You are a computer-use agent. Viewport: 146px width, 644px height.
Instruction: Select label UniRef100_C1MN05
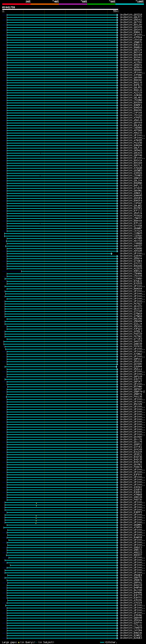(131, 233)
